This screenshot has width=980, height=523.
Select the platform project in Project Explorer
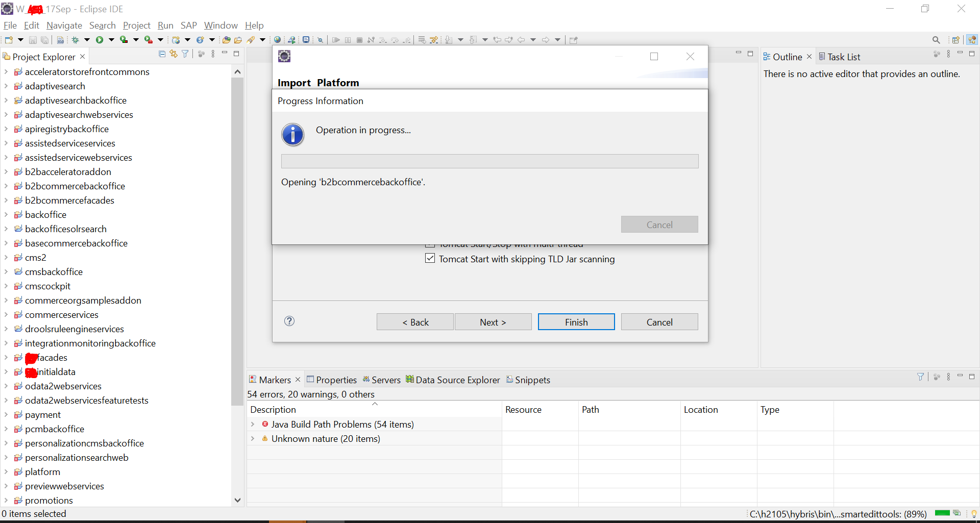point(42,472)
